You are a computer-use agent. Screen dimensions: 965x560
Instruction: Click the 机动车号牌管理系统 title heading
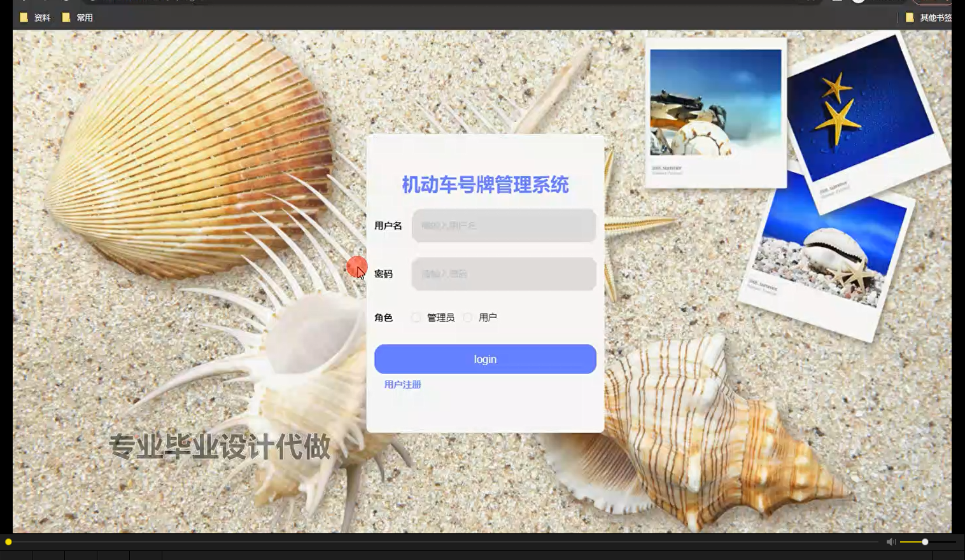(485, 185)
